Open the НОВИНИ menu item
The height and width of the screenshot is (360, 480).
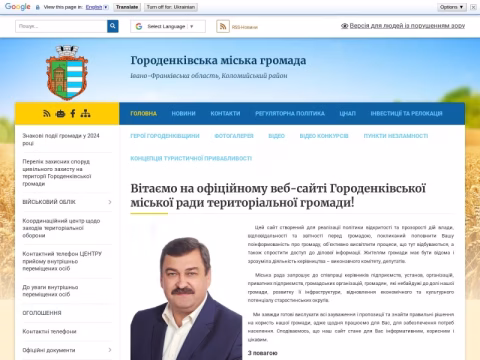[x=183, y=114]
